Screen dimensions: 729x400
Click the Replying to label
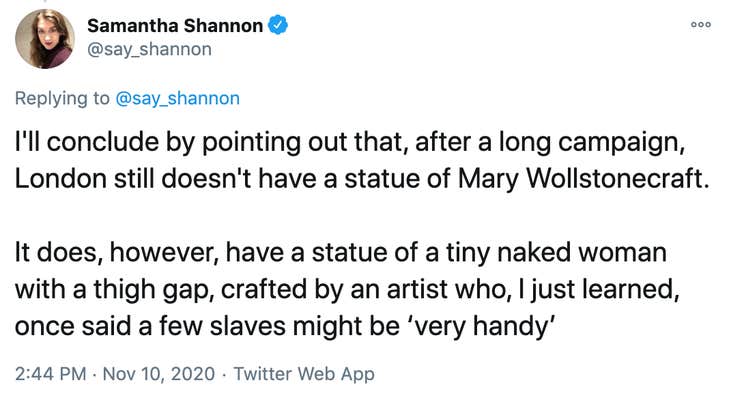[62, 99]
